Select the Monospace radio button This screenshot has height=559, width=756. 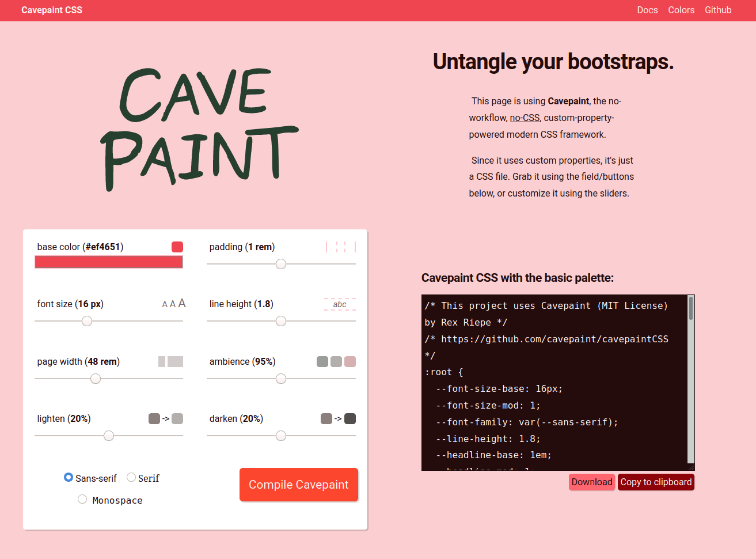pyautogui.click(x=82, y=499)
